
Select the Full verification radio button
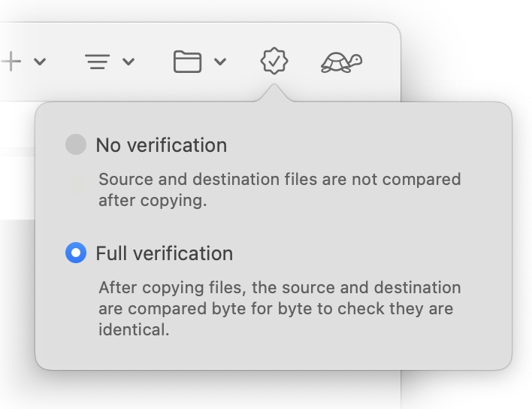click(x=76, y=253)
